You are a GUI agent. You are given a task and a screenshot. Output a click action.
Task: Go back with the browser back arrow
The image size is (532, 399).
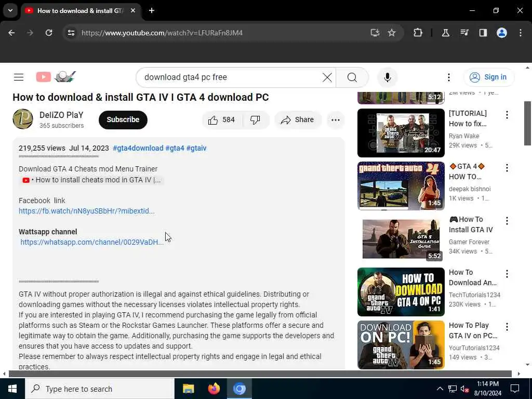coord(11,33)
